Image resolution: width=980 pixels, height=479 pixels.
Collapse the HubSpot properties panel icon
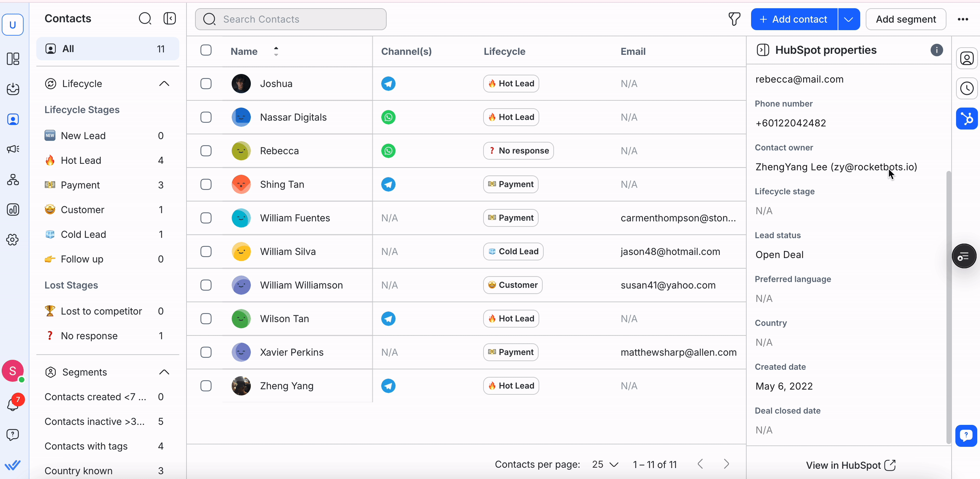pyautogui.click(x=763, y=50)
